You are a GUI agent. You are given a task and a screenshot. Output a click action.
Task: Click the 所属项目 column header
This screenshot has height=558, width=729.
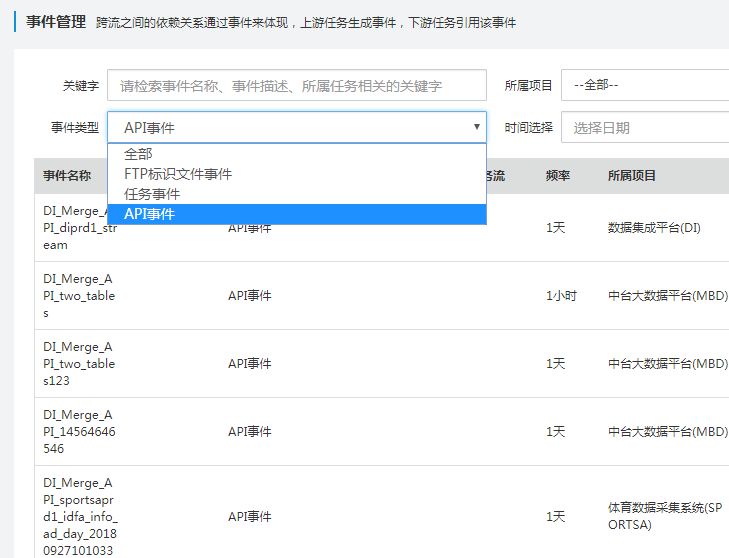(632, 176)
